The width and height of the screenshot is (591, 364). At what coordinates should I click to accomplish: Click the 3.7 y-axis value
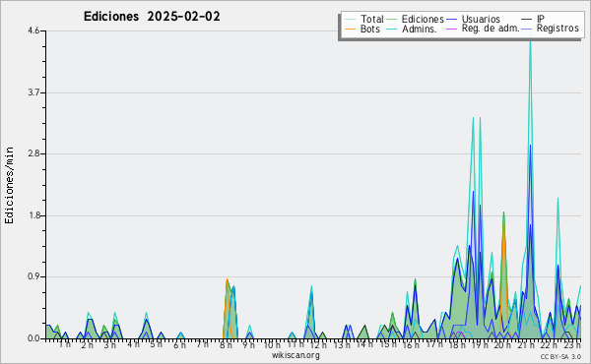[x=33, y=92]
